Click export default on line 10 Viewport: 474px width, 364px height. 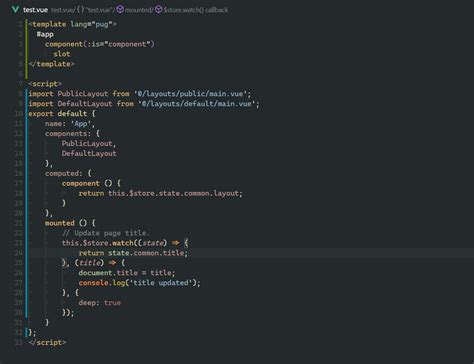58,114
